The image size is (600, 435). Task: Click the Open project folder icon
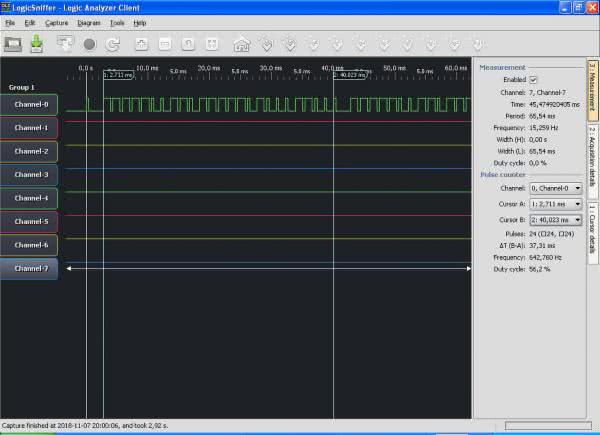(x=14, y=44)
